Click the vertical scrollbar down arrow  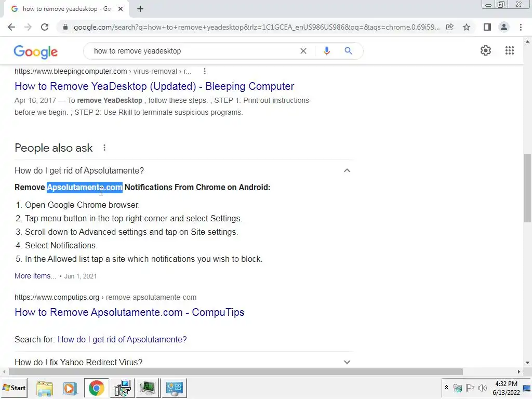click(x=527, y=363)
